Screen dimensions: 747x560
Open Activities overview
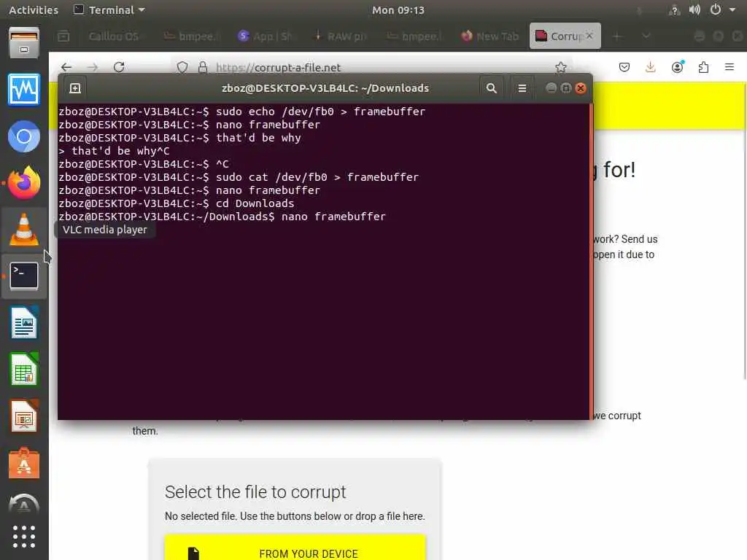(x=34, y=9)
